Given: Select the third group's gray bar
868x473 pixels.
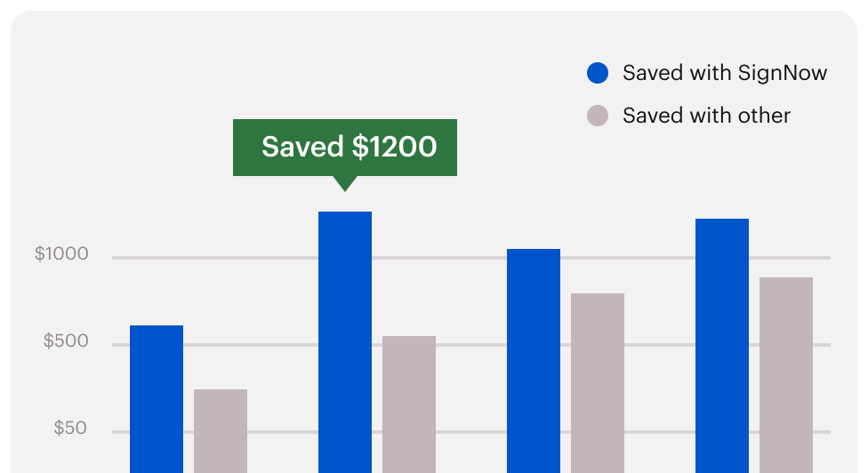Looking at the screenshot, I should [598, 382].
